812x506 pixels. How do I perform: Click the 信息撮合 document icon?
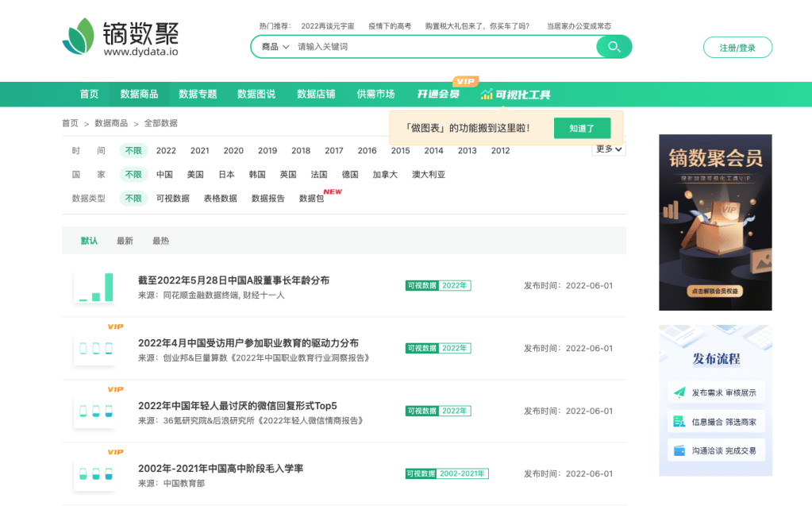click(679, 422)
